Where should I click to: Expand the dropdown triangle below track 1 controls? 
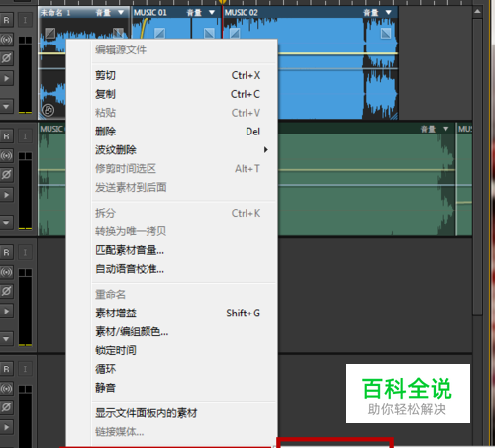(6, 107)
